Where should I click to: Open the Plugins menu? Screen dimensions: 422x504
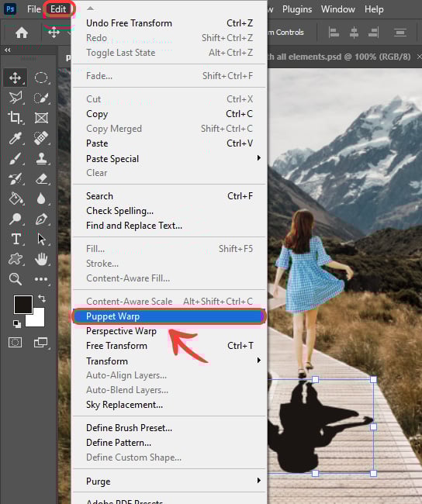click(x=297, y=9)
